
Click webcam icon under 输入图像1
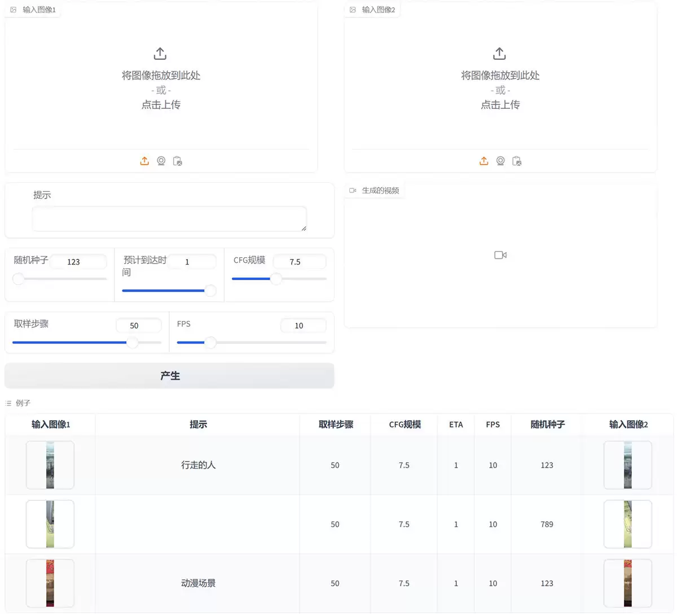tap(161, 161)
